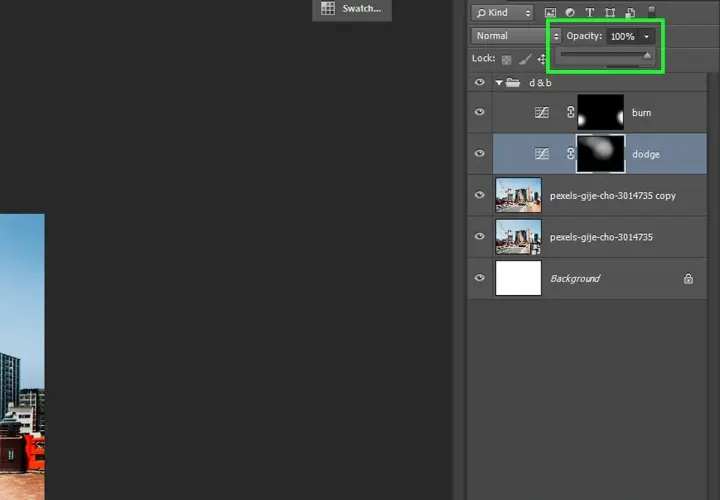The image size is (720, 500).
Task: Filter layers by pixel layers icon
Action: pyautogui.click(x=550, y=13)
